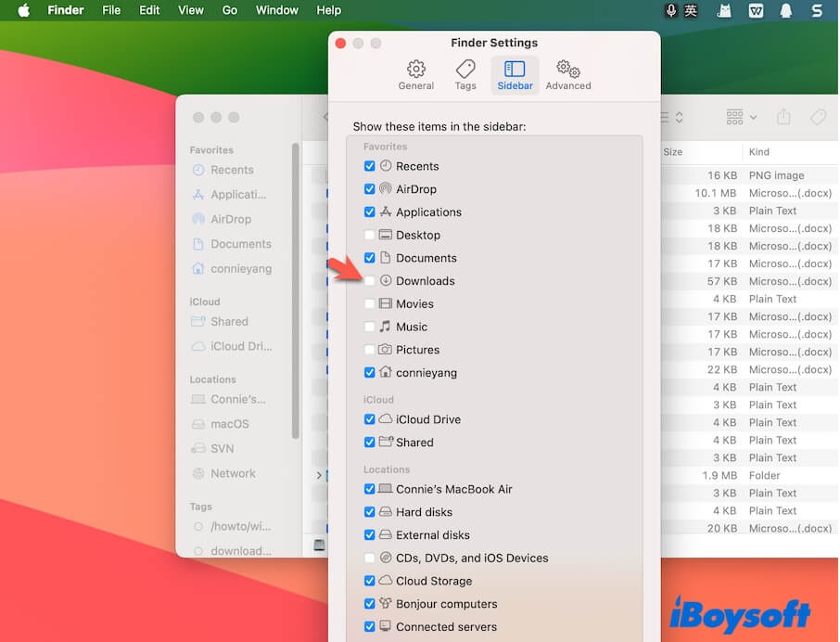The height and width of the screenshot is (642, 840).
Task: Open the General settings tab icon
Action: (x=415, y=74)
